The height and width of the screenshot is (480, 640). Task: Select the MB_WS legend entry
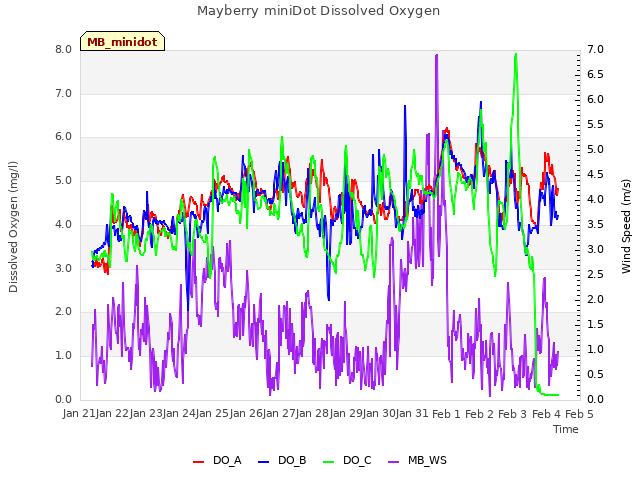pyautogui.click(x=417, y=460)
